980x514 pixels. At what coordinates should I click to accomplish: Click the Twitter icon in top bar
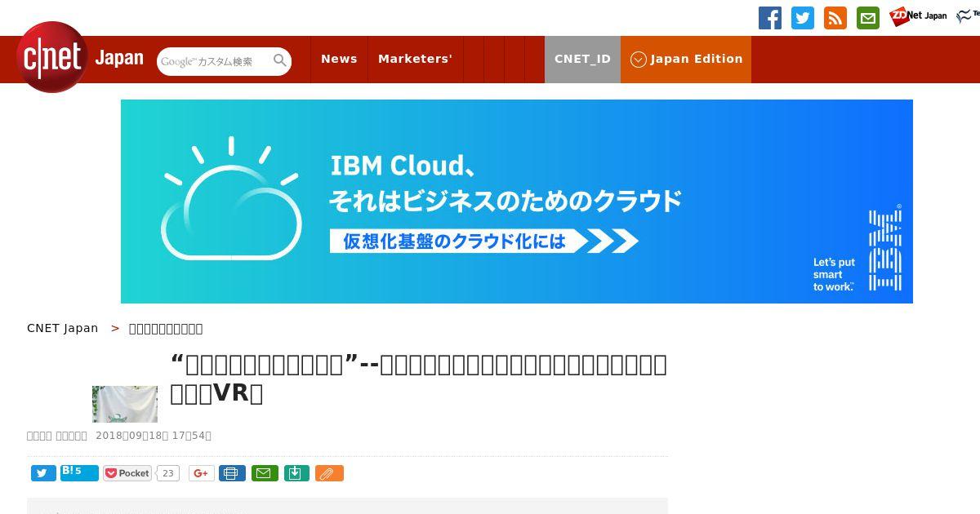pyautogui.click(x=803, y=18)
